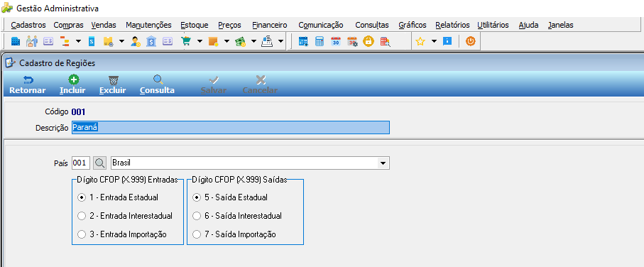Screen dimensions: 644x267
Task: Click the card icon beside the bank icon
Action: coord(168,41)
